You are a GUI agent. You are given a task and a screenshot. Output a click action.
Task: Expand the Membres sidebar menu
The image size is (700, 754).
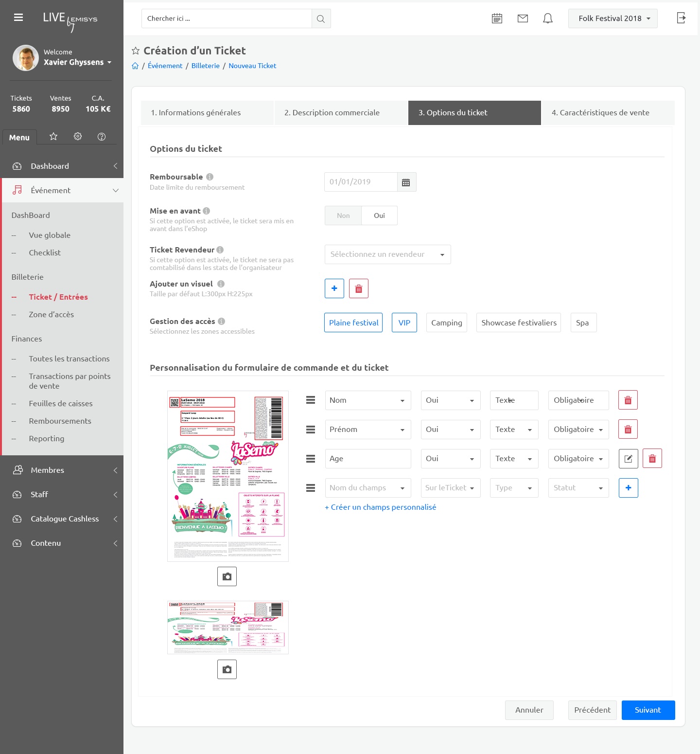click(x=62, y=470)
